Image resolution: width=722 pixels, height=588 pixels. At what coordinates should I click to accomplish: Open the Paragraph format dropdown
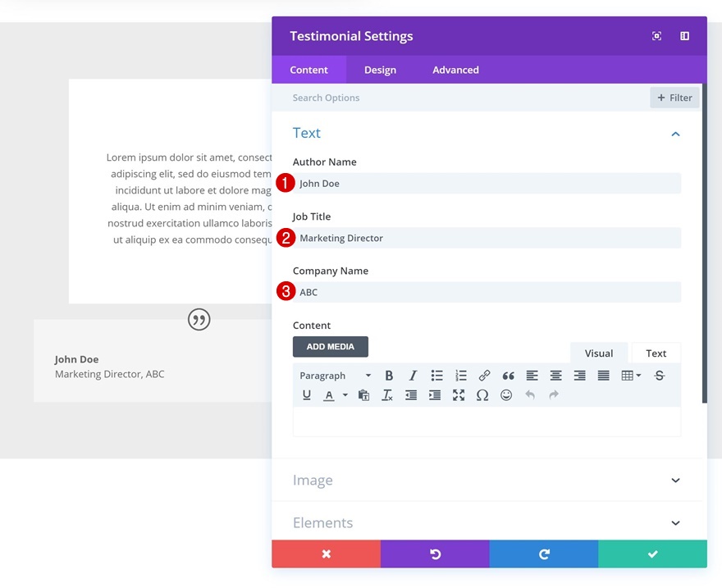336,376
